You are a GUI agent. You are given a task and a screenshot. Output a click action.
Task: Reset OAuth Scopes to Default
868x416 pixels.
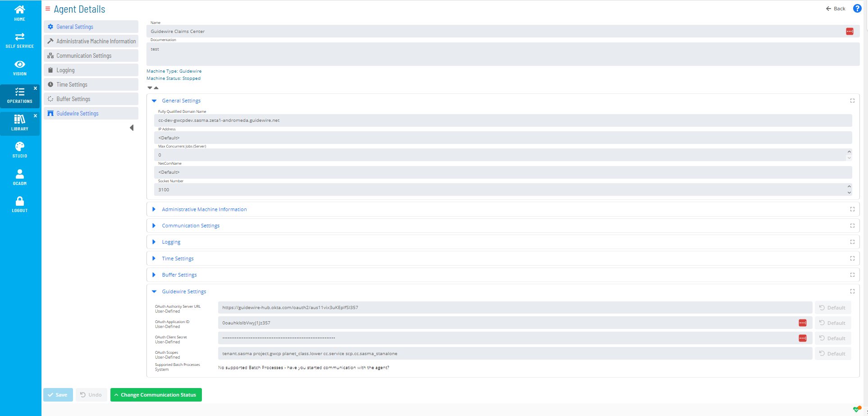(x=833, y=354)
